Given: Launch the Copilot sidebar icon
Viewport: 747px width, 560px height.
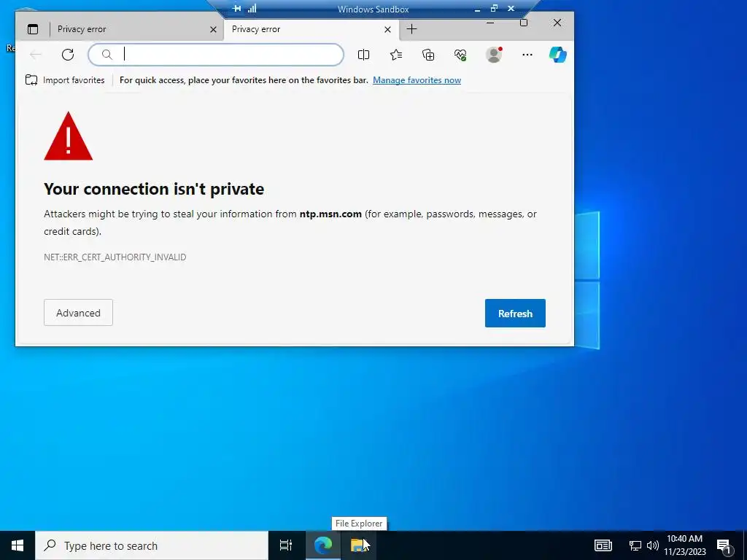Looking at the screenshot, I should [x=557, y=55].
